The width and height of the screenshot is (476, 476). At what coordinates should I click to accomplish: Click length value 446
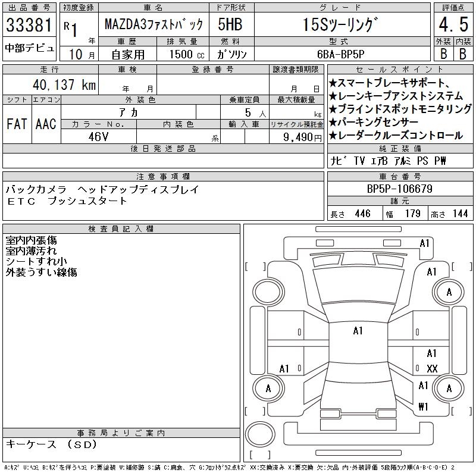pos(362,214)
